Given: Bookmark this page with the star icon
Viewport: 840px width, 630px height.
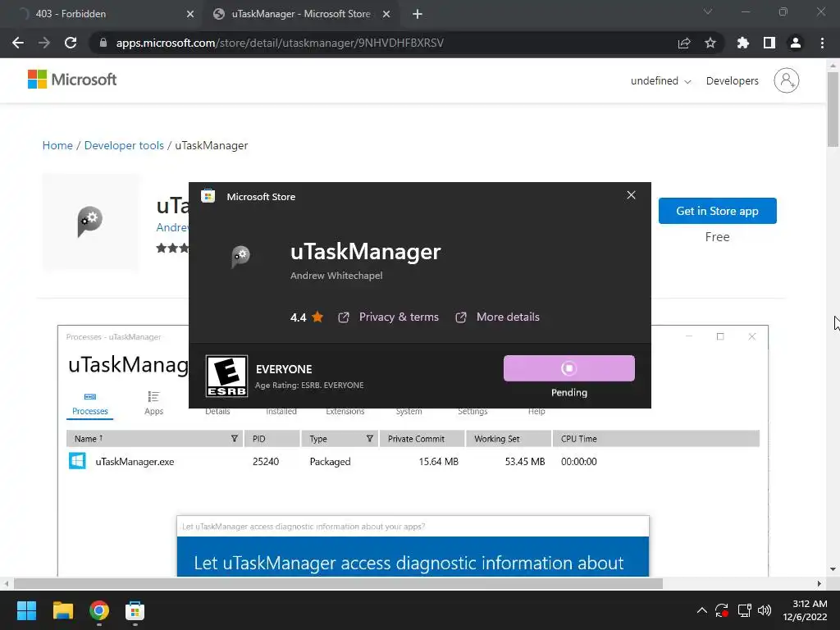Looking at the screenshot, I should click(710, 43).
